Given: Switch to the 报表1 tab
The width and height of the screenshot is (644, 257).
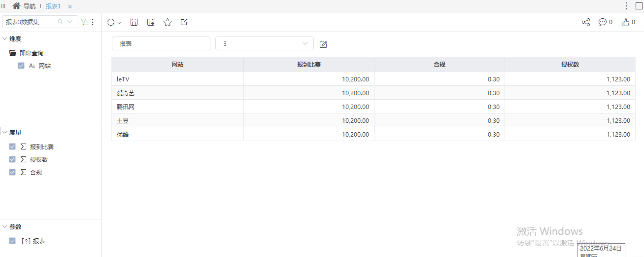Looking at the screenshot, I should [x=53, y=6].
